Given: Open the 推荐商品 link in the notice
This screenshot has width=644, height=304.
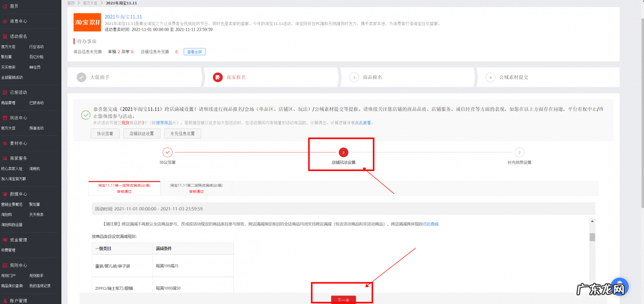Looking at the screenshot, I should [x=159, y=122].
